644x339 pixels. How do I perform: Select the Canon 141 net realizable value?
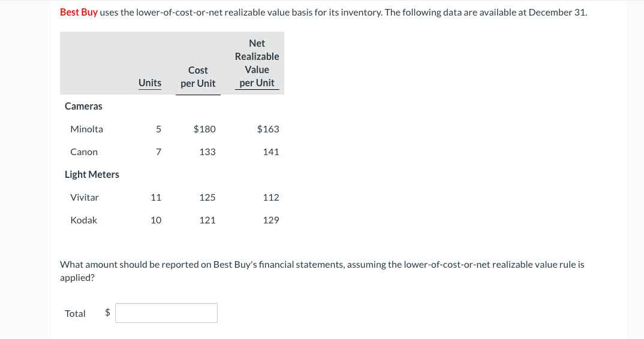click(271, 152)
